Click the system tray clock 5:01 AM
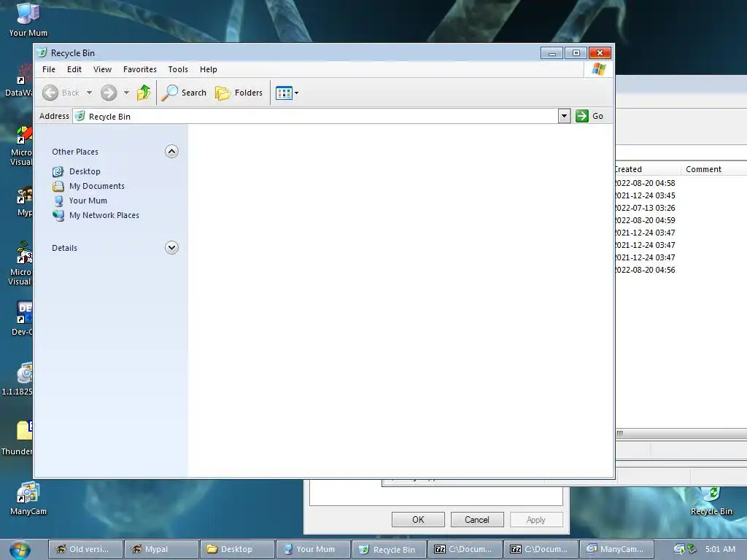 [720, 549]
